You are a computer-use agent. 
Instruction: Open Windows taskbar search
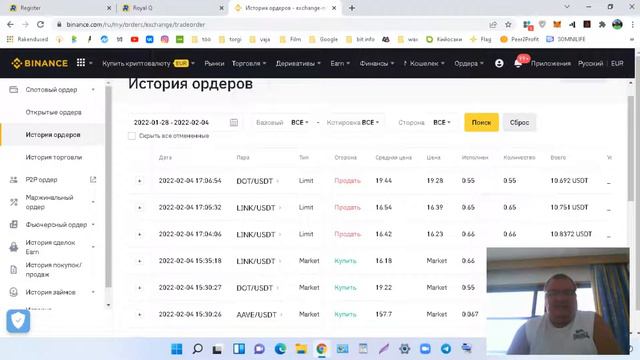(x=198, y=349)
